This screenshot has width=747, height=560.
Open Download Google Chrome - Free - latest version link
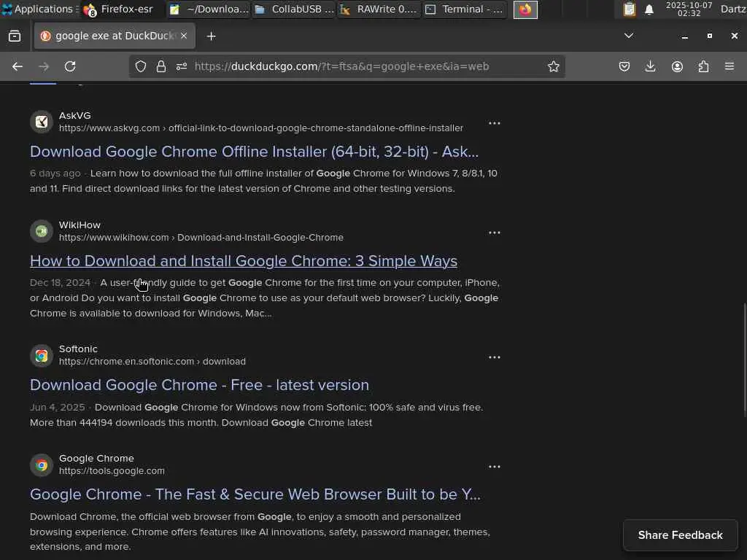[x=199, y=385]
